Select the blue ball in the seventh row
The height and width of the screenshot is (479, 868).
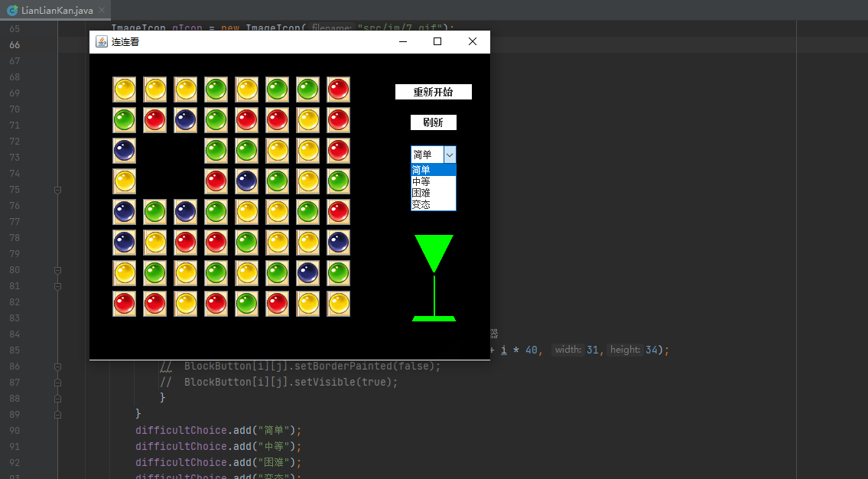308,273
